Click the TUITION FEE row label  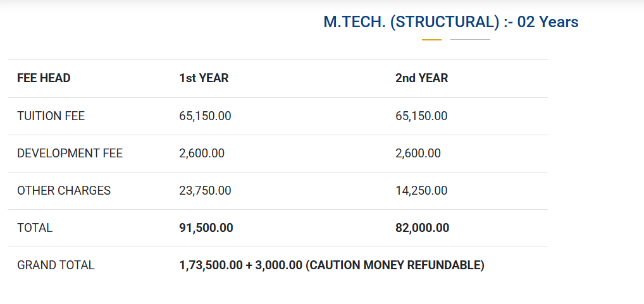click(x=51, y=116)
